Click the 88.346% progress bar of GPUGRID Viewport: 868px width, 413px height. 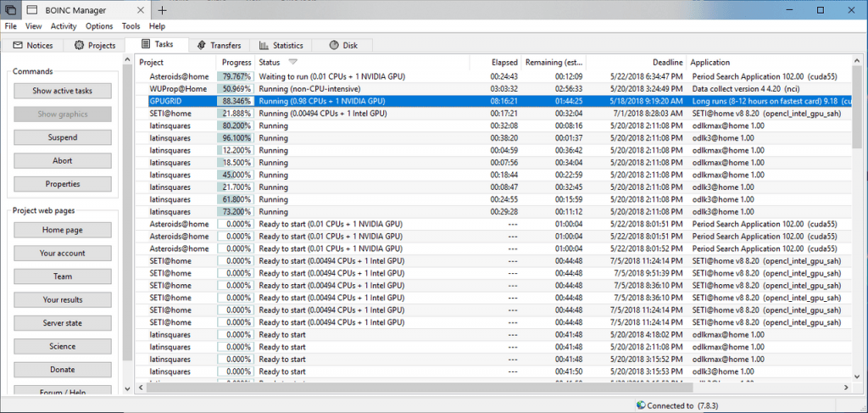(236, 101)
